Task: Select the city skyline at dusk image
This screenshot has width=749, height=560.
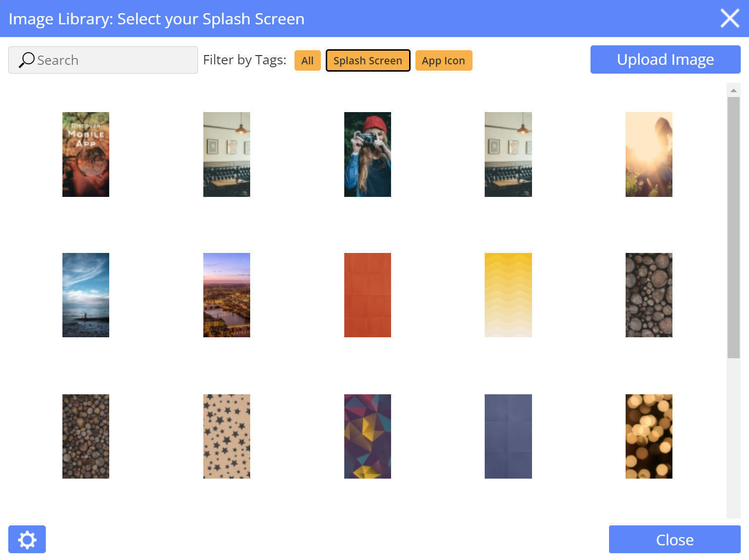Action: coord(226,295)
